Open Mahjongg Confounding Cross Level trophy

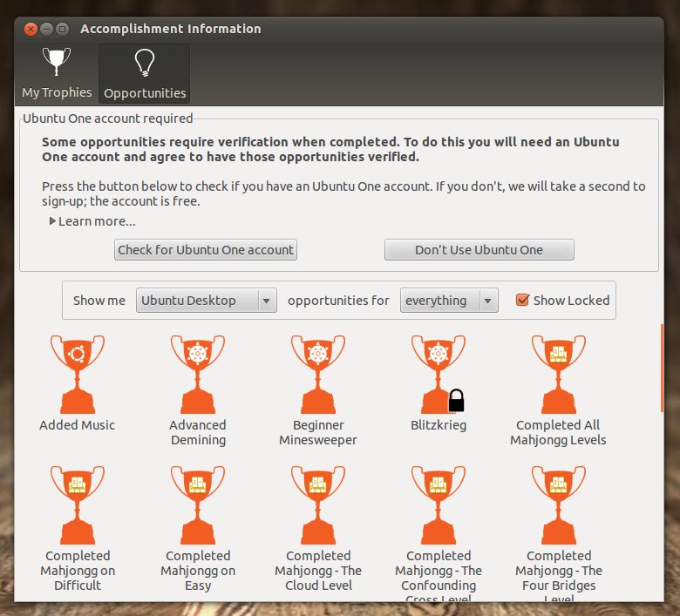tap(438, 504)
